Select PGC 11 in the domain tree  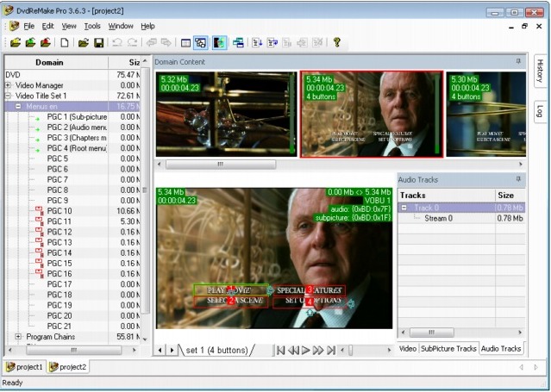pyautogui.click(x=59, y=221)
